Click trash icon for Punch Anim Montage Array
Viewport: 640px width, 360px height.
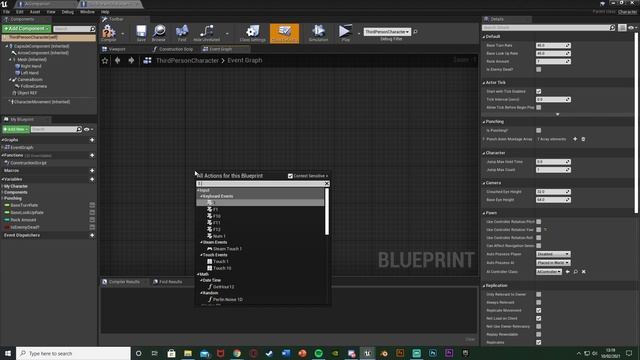pos(583,139)
